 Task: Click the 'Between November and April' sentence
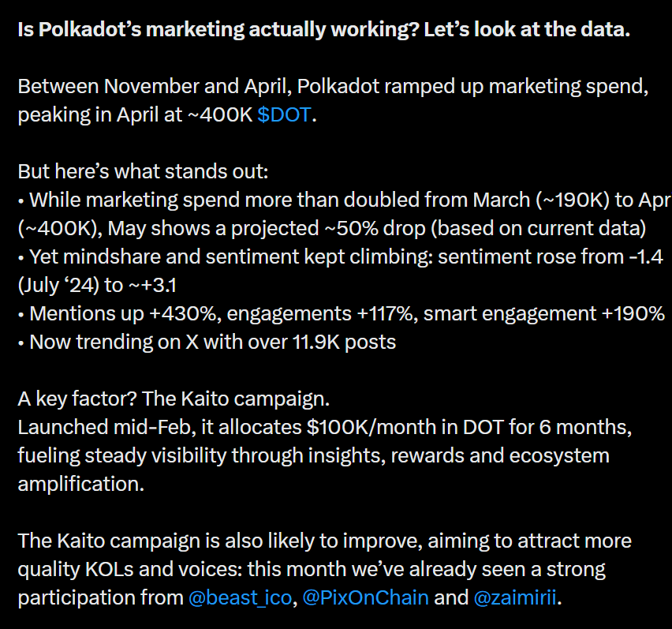[x=333, y=87]
